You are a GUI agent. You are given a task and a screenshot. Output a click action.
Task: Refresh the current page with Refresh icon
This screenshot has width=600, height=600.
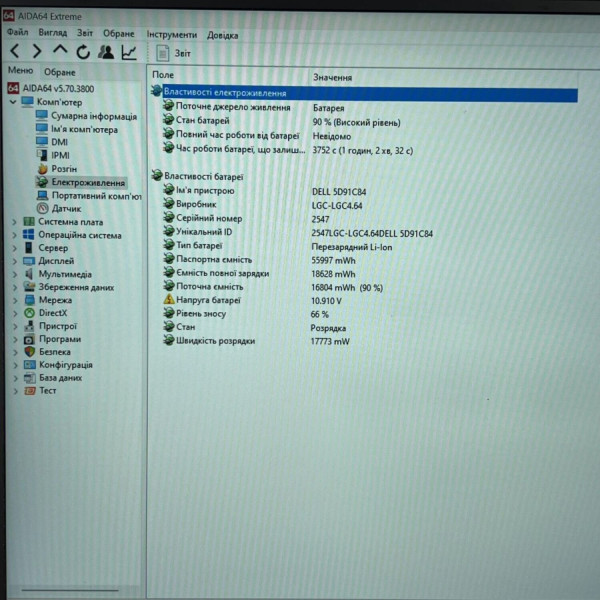click(x=83, y=52)
